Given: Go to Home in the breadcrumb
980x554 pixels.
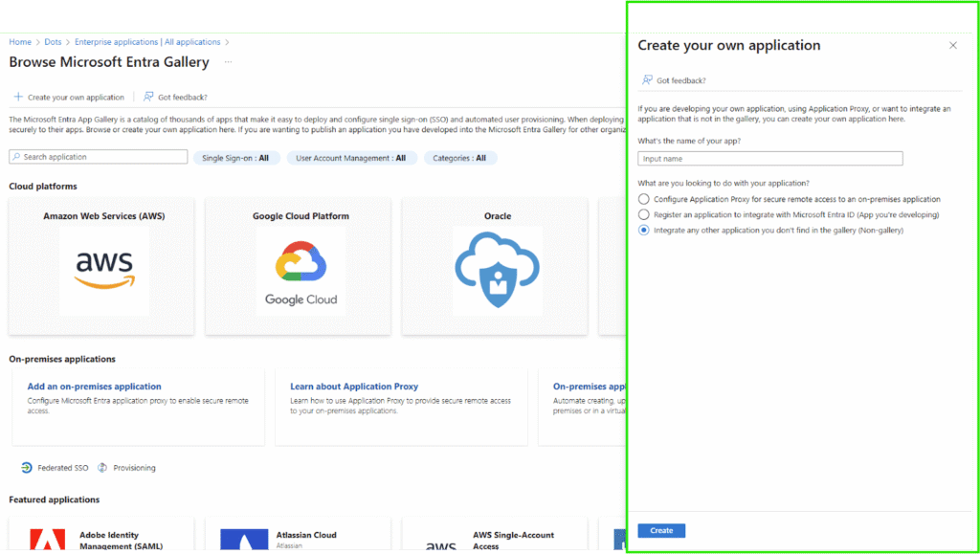Looking at the screenshot, I should coord(20,42).
